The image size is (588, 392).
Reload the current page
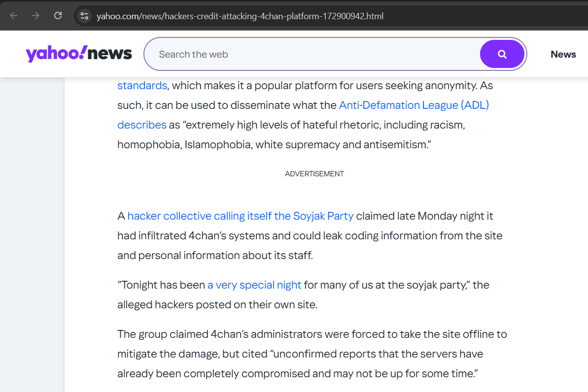58,16
